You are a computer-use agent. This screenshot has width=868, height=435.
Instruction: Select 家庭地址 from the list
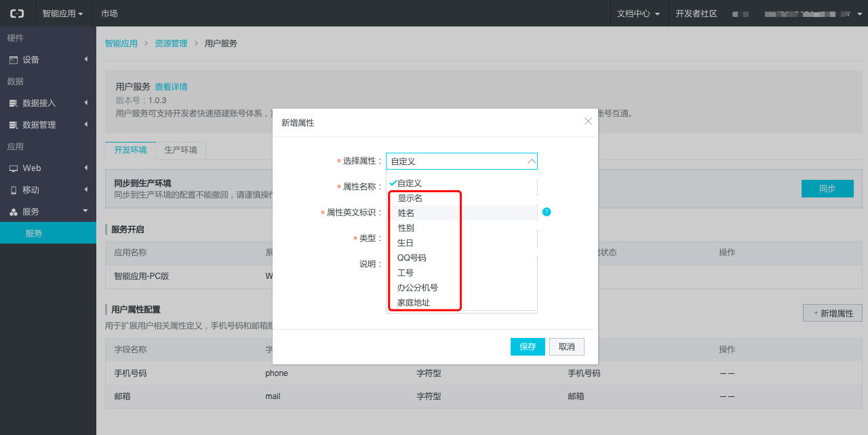pos(414,303)
